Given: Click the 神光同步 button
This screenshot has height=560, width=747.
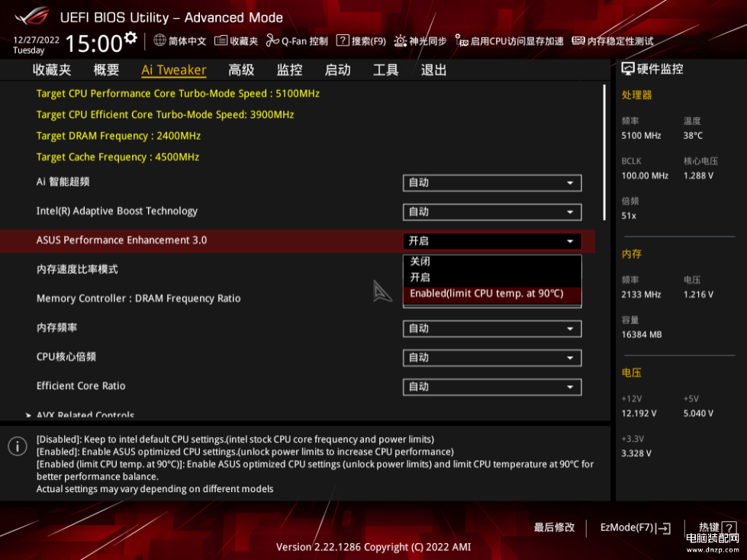Looking at the screenshot, I should (x=420, y=41).
